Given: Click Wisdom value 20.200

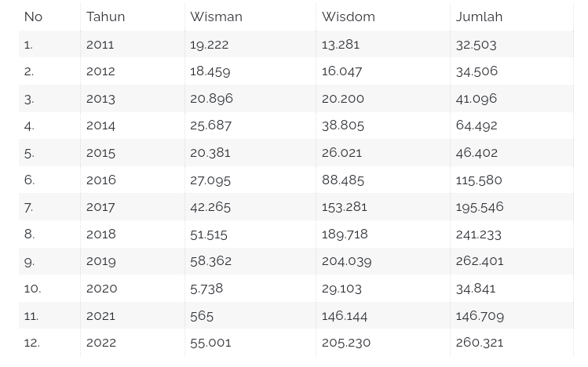Looking at the screenshot, I should point(343,99).
